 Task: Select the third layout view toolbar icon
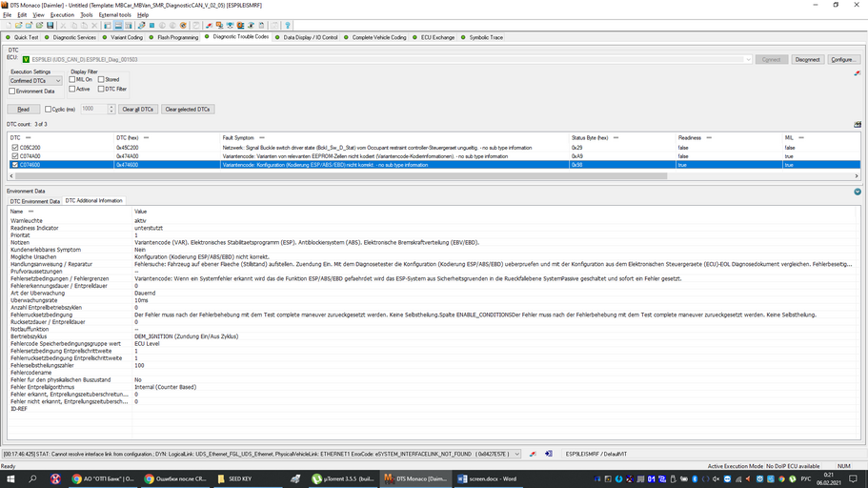129,26
